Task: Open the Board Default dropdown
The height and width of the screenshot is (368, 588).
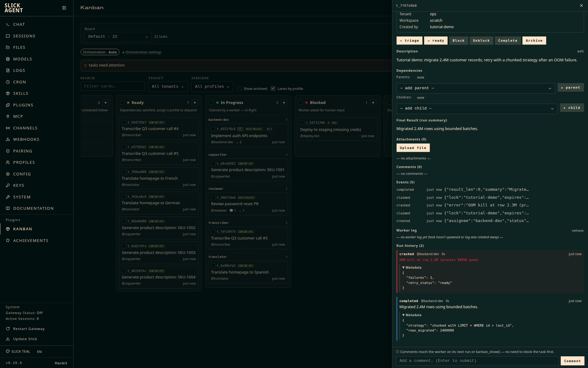Action: pos(118,36)
